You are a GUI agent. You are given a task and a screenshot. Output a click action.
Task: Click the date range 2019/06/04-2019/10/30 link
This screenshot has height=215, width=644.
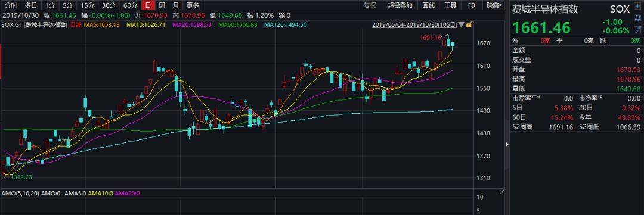(x=415, y=24)
